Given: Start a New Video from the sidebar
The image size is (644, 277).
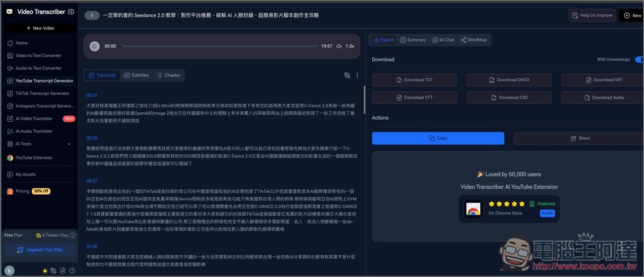Looking at the screenshot, I should coord(40,28).
